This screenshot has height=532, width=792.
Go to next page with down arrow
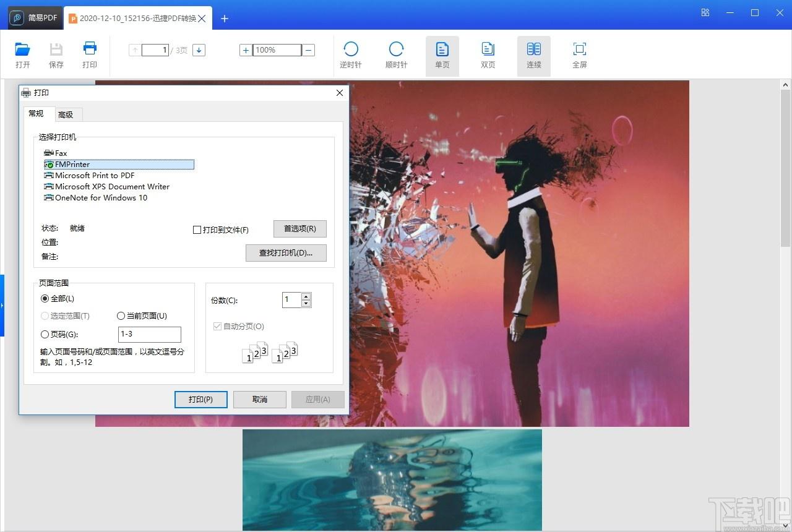tap(199, 50)
